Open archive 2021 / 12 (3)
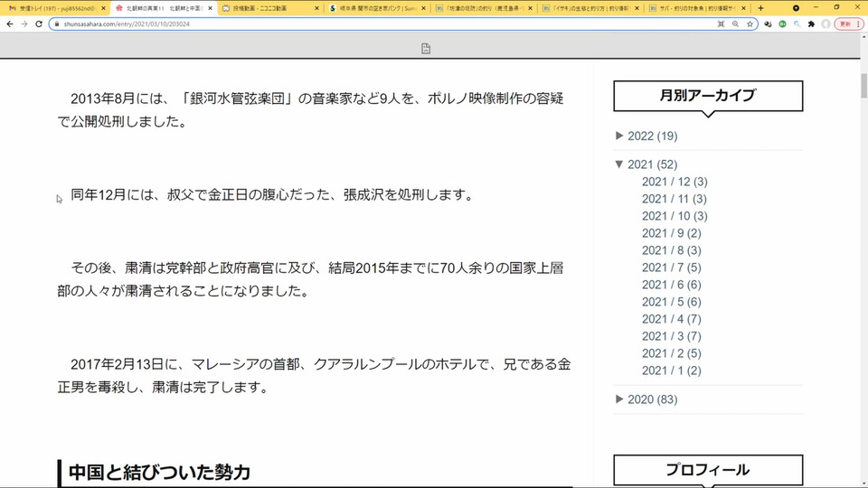The height and width of the screenshot is (488, 868). click(x=675, y=182)
